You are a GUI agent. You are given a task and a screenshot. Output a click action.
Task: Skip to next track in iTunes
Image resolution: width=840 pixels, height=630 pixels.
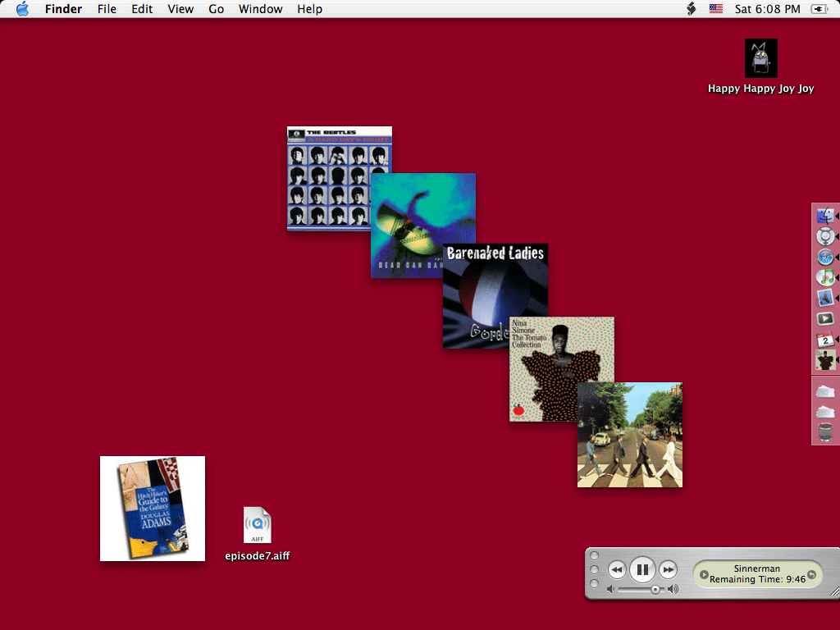[668, 569]
